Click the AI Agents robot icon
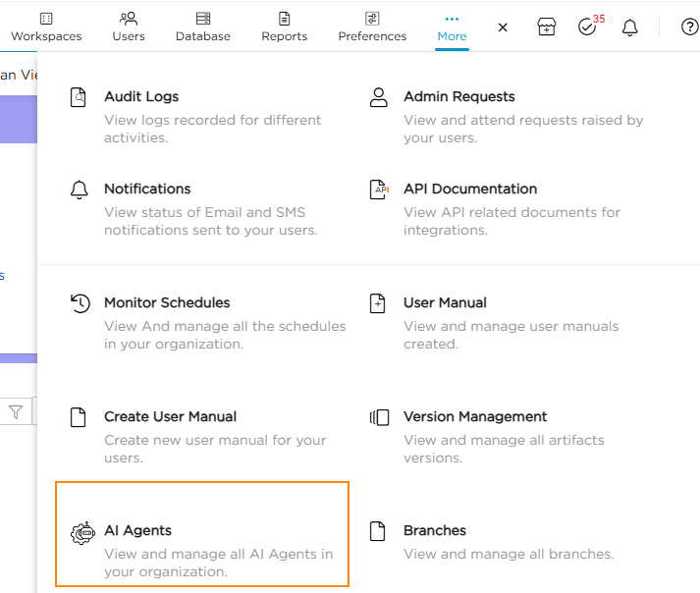The width and height of the screenshot is (700, 593). [x=80, y=531]
